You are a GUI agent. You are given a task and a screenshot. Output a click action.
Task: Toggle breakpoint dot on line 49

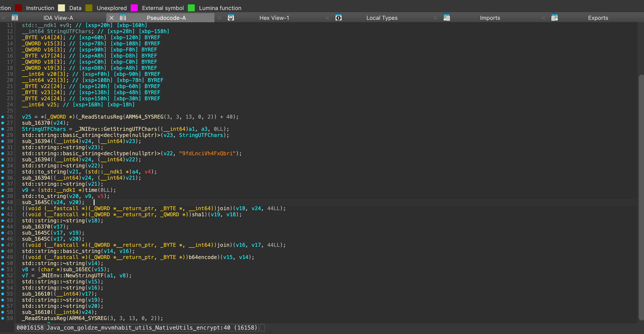(2, 257)
